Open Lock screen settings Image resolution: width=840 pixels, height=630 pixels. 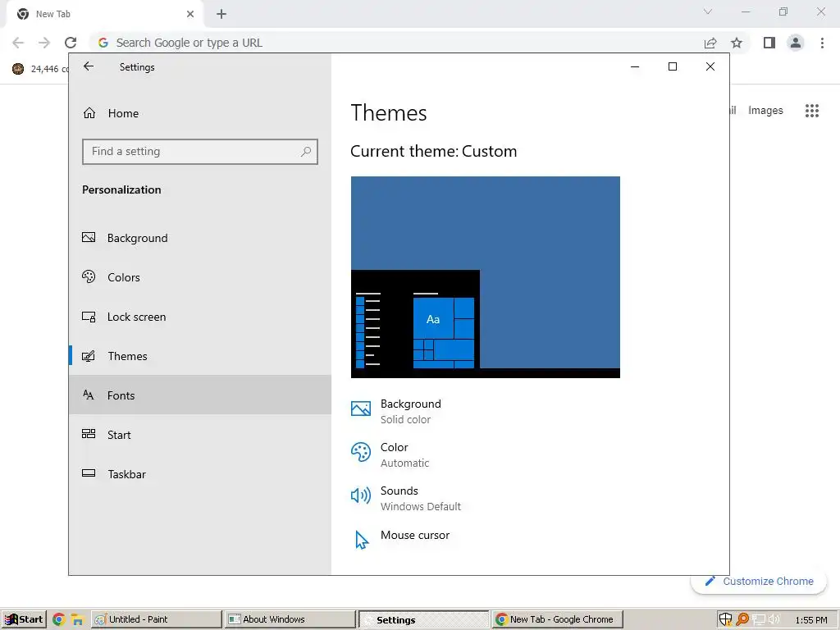coord(200,317)
